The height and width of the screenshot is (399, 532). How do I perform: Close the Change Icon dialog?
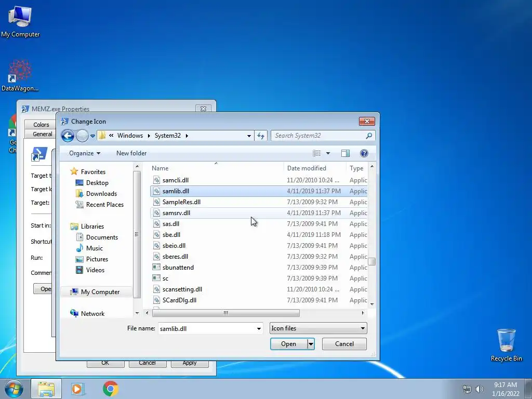[x=367, y=122]
